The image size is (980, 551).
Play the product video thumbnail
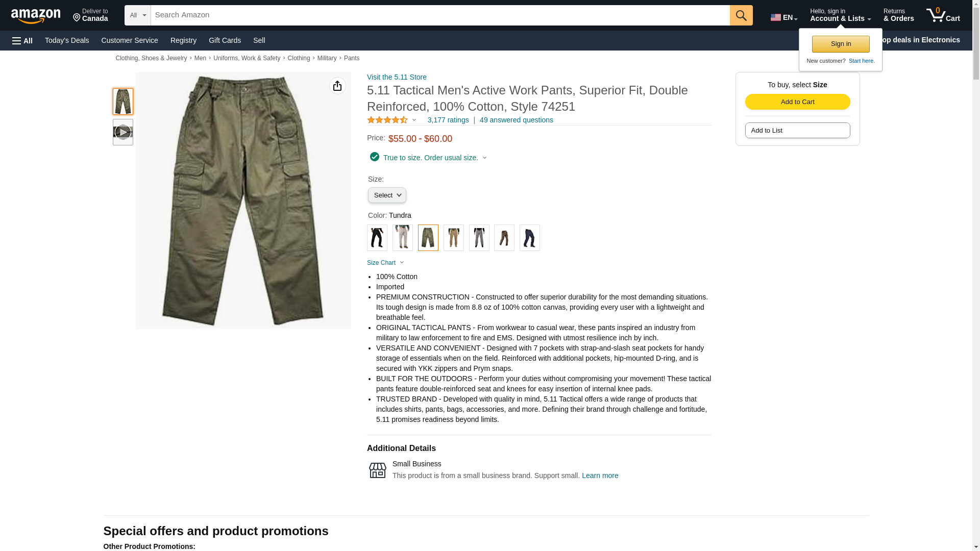[123, 132]
